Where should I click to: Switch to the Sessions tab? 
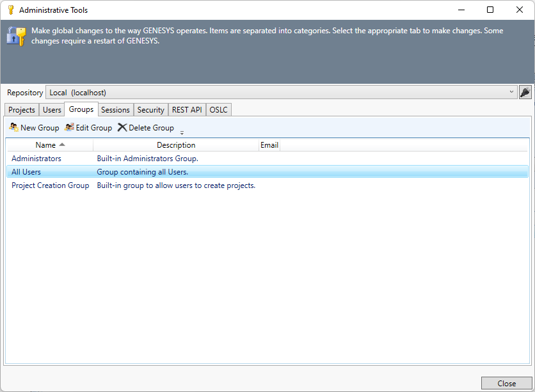[x=115, y=109]
